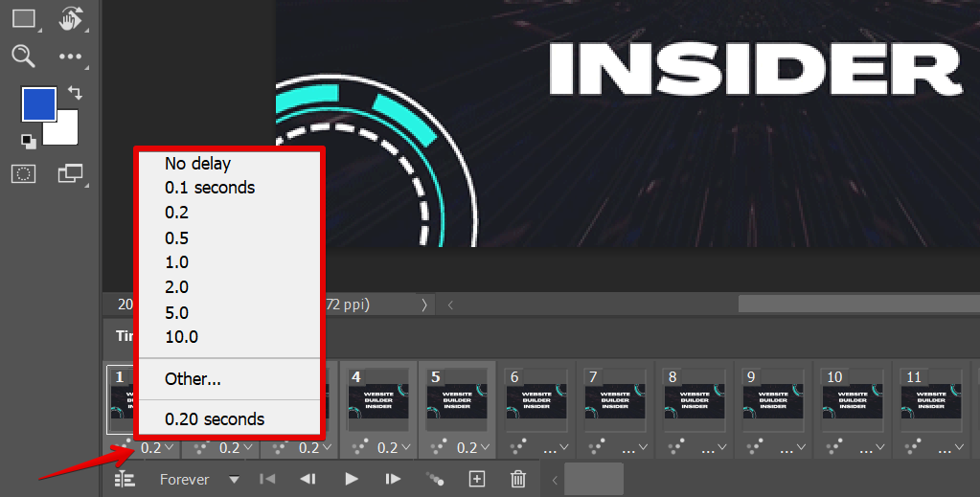
Task: Reset default foreground and background colors
Action: [29, 142]
